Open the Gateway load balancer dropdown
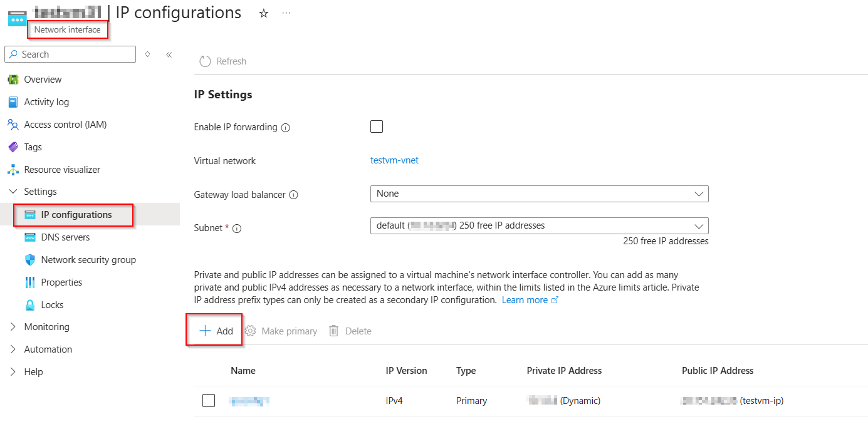 pyautogui.click(x=540, y=194)
